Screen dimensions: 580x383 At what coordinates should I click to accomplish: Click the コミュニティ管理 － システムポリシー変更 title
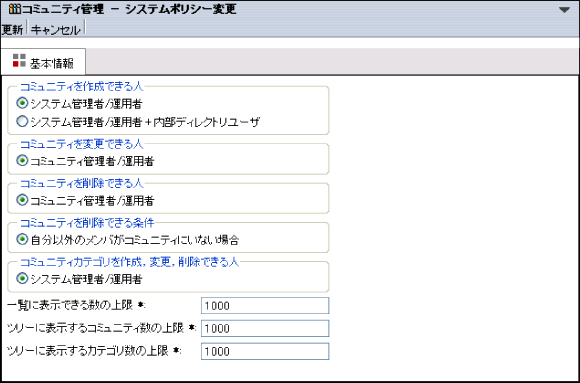[129, 9]
